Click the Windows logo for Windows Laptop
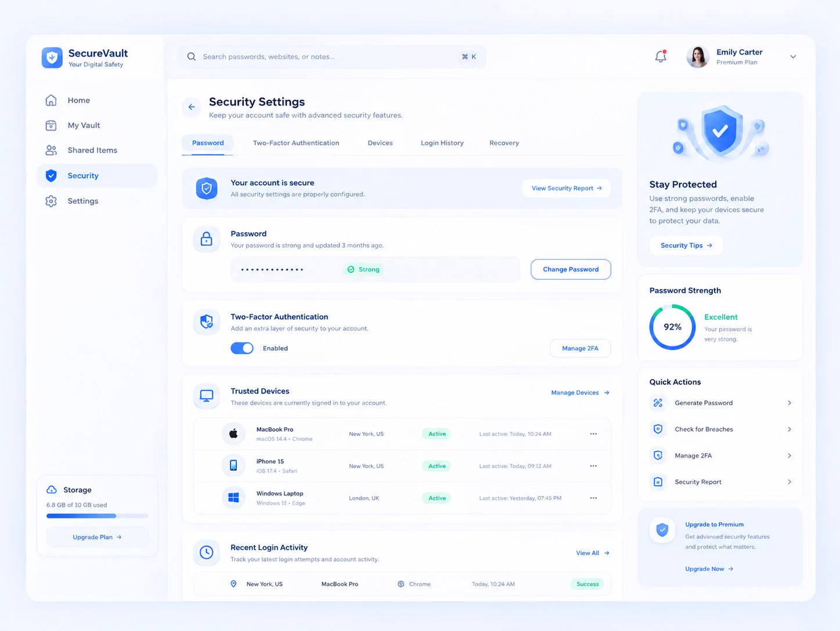This screenshot has height=631, width=840. point(233,497)
